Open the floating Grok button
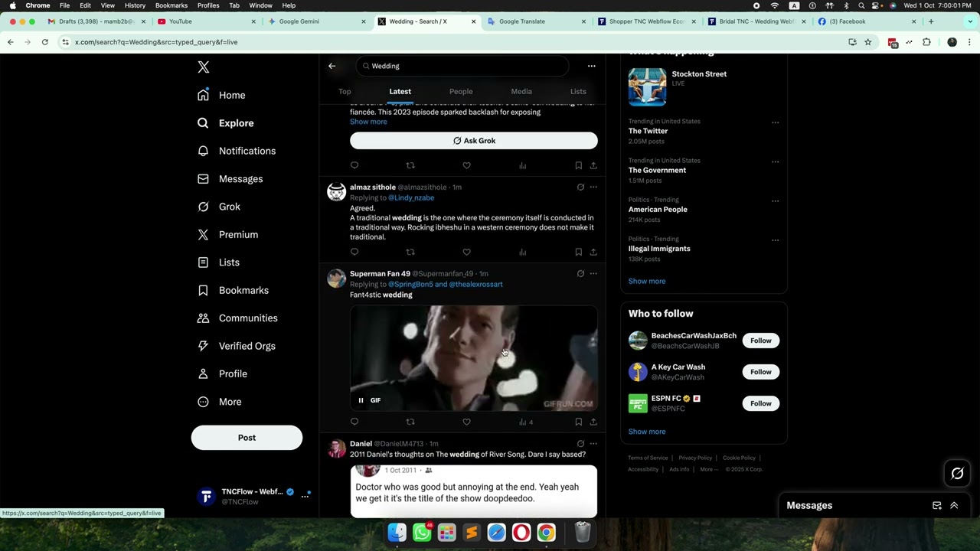The height and width of the screenshot is (551, 980). click(957, 474)
